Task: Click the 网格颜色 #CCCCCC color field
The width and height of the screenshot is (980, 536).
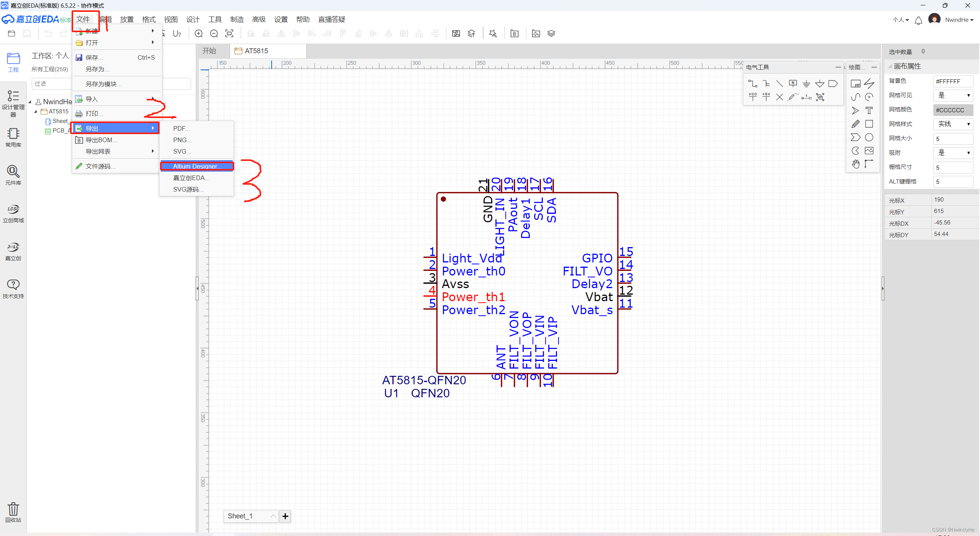Action: (953, 110)
